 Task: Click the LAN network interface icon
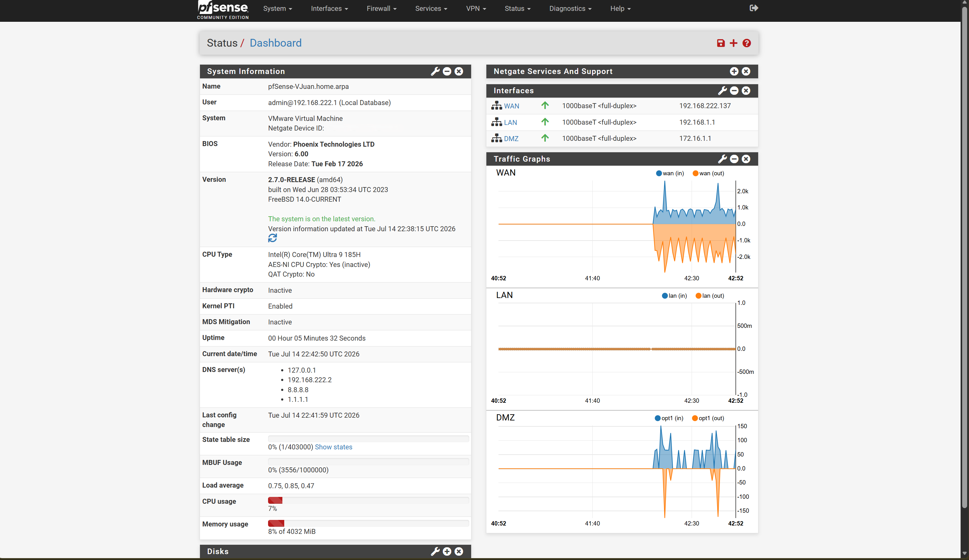[496, 122]
